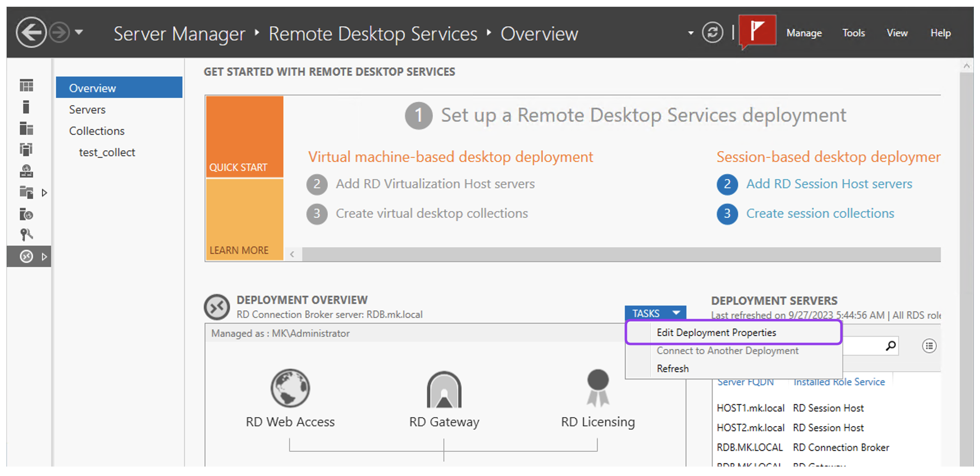Open list options button in Deployment Servers

tap(929, 346)
